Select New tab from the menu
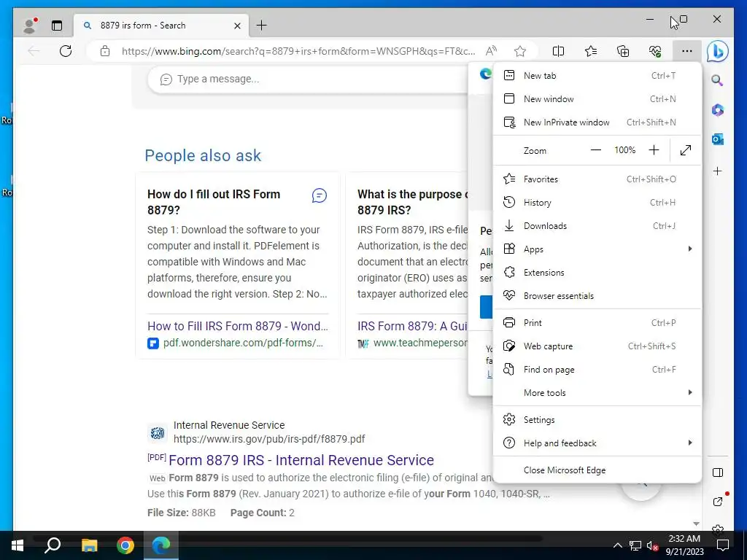Screen dimensions: 747x560 [x=597, y=75]
